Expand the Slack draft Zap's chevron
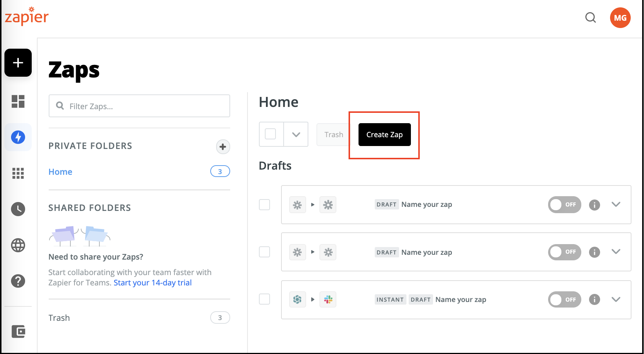This screenshot has height=354, width=644. pyautogui.click(x=616, y=299)
